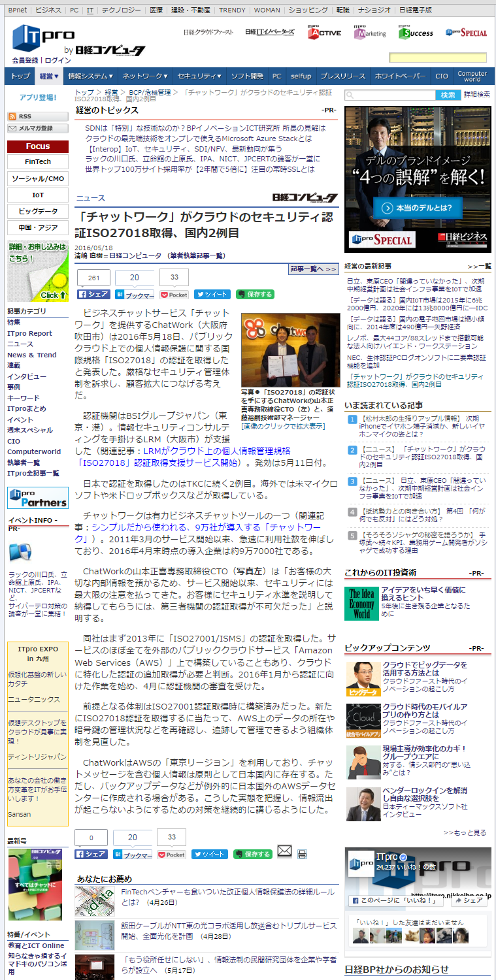Share article via top Facebook シェア button
The image size is (496, 980).
[x=93, y=295]
